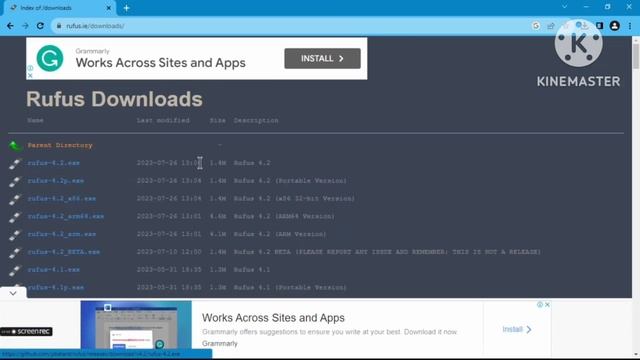The height and width of the screenshot is (360, 640).
Task: Click the 'Rufus 4.2 (ARM64 Version)' description
Action: [284, 216]
